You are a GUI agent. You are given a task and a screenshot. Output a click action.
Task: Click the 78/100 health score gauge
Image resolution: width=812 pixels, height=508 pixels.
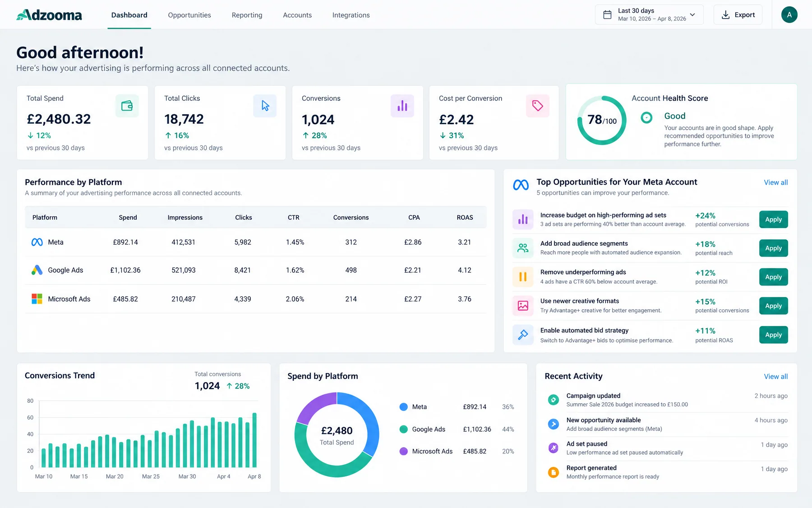(602, 120)
